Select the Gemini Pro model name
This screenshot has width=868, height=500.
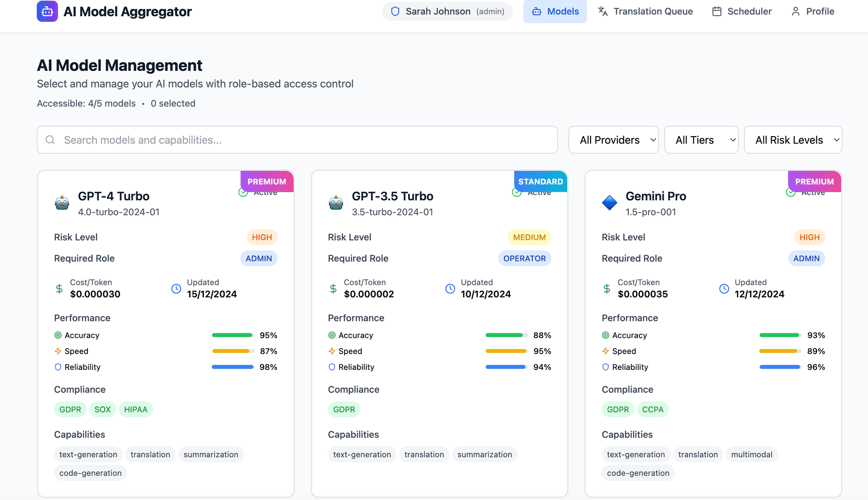coord(656,196)
